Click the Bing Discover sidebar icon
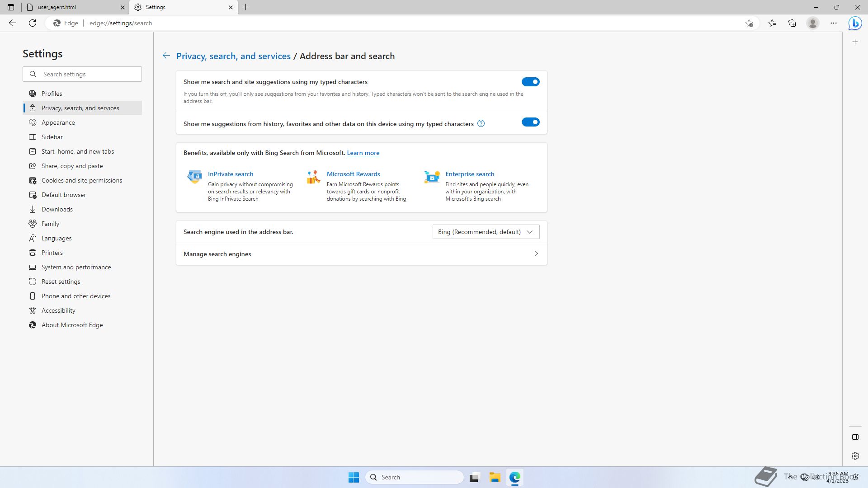This screenshot has height=488, width=868. click(855, 23)
